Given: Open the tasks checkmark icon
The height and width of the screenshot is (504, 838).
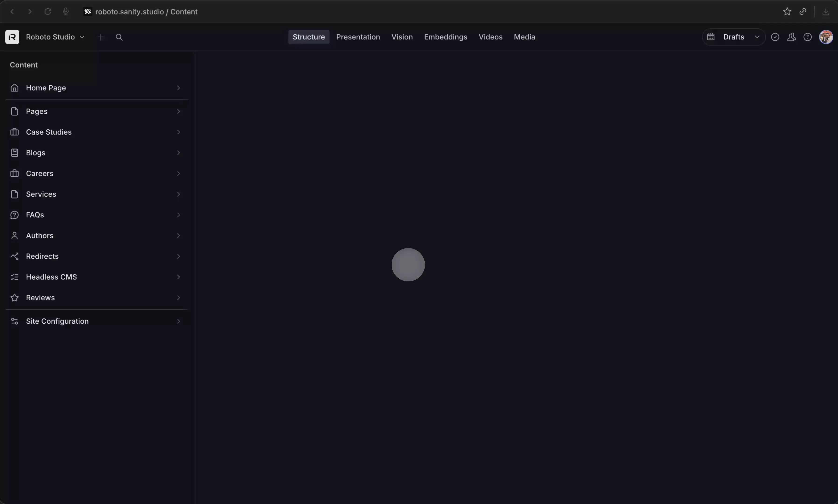Looking at the screenshot, I should 775,37.
